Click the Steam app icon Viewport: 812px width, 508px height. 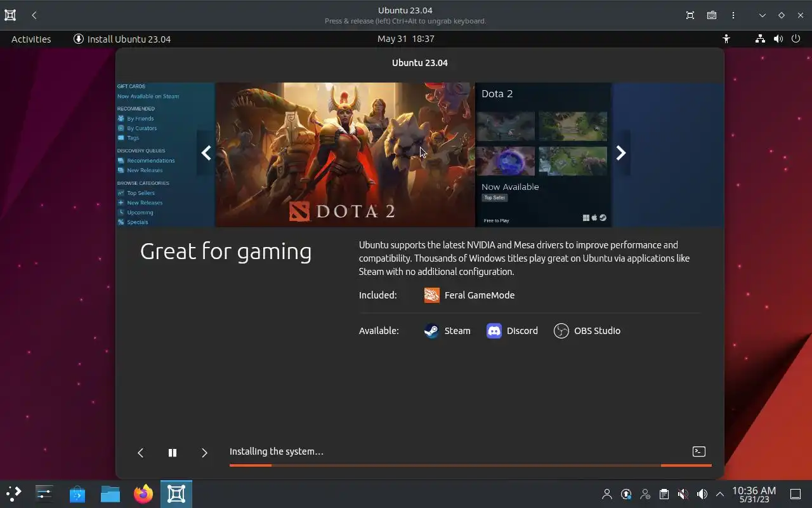431,331
